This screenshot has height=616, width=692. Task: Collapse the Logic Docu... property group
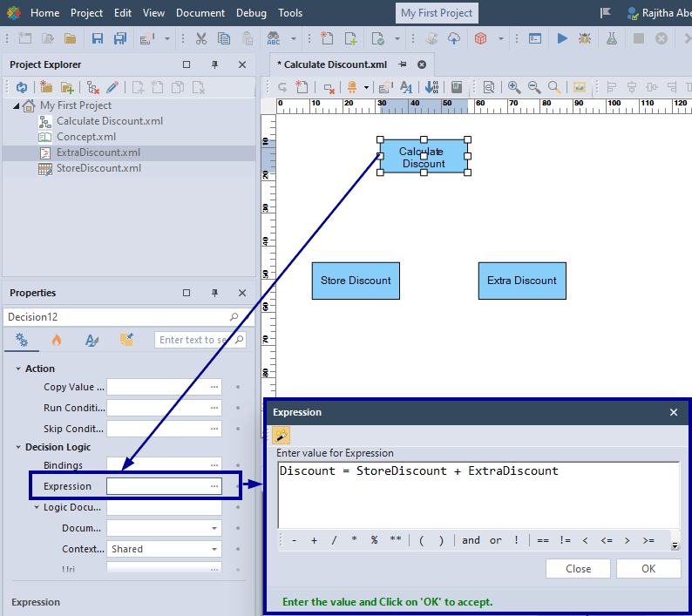click(x=37, y=507)
